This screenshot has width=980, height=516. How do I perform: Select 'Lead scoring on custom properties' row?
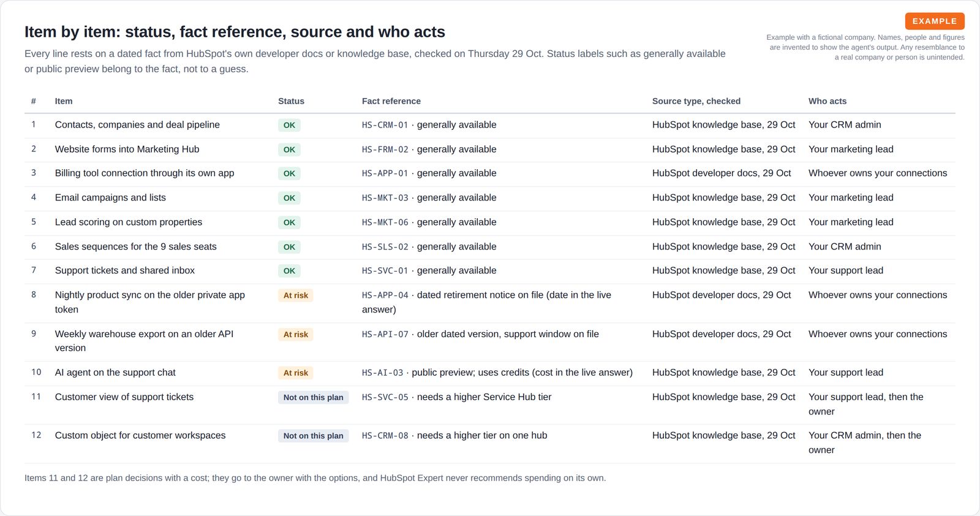490,222
